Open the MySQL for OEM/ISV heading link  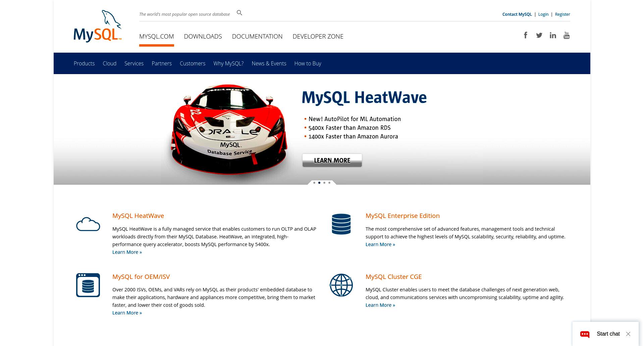coord(141,277)
